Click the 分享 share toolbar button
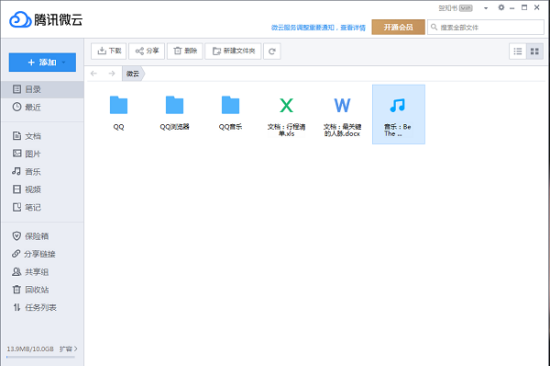The height and width of the screenshot is (366, 550). pyautogui.click(x=147, y=51)
